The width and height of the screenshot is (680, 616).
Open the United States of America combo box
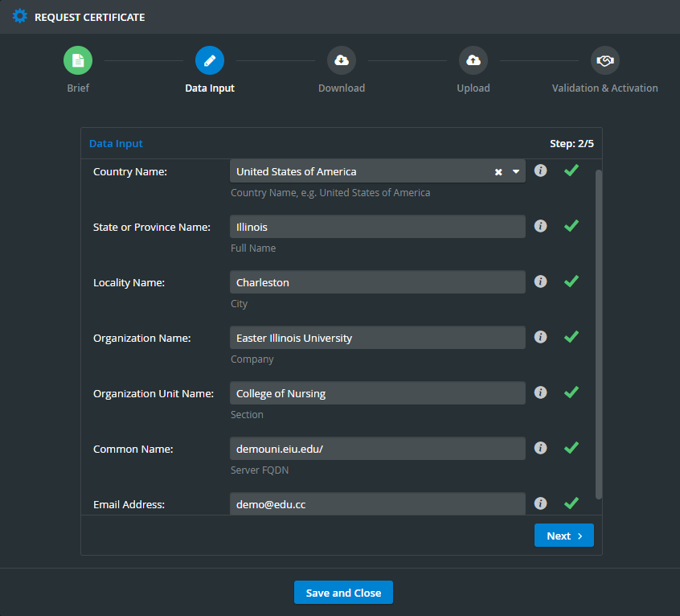tap(378, 171)
